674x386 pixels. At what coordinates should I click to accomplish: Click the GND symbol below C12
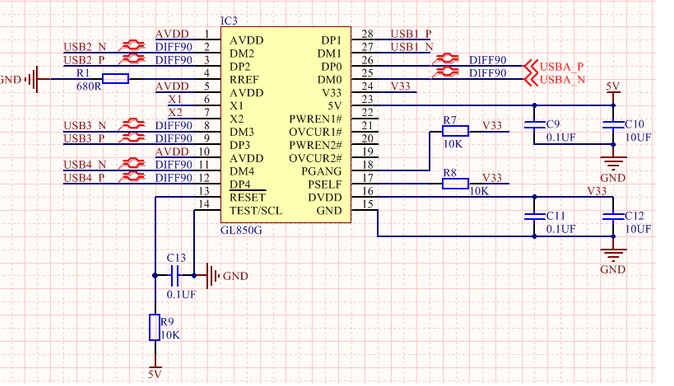[x=613, y=254]
